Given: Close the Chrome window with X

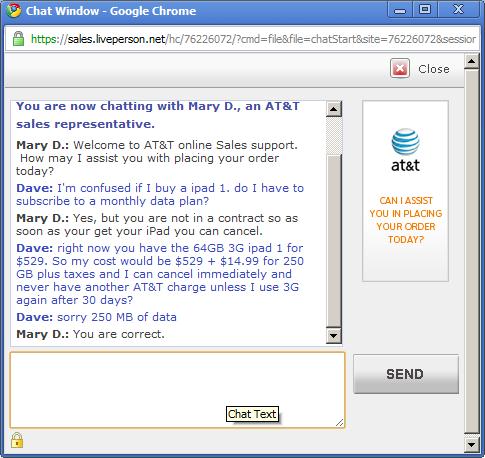Looking at the screenshot, I should (x=459, y=9).
